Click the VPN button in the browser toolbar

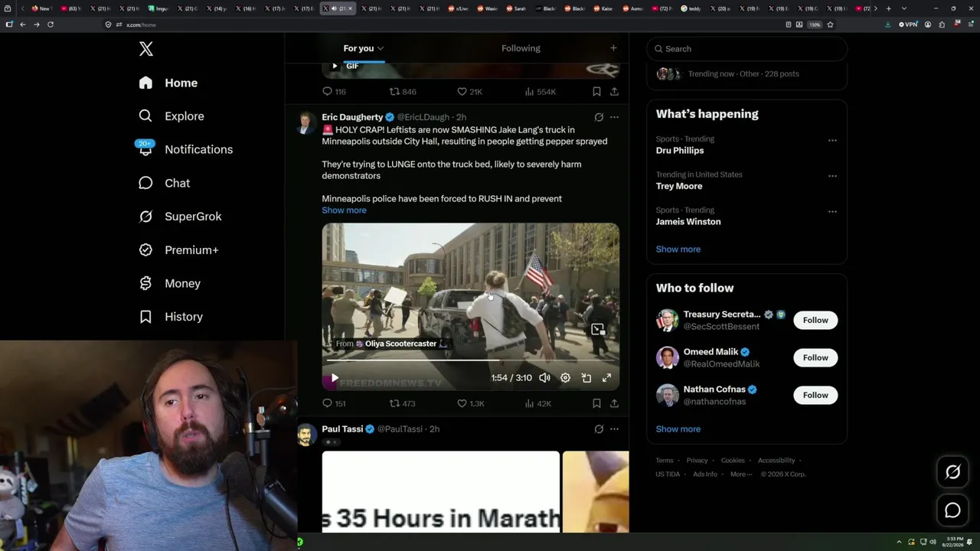pyautogui.click(x=907, y=24)
